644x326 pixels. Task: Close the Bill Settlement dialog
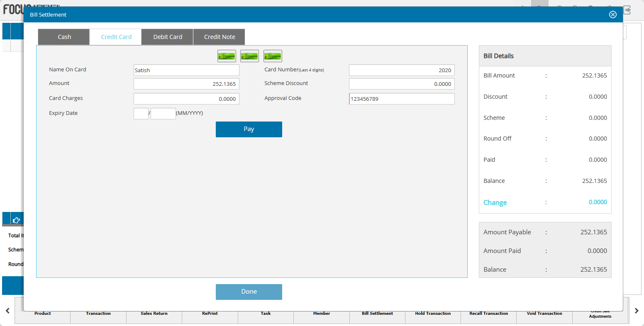point(612,15)
